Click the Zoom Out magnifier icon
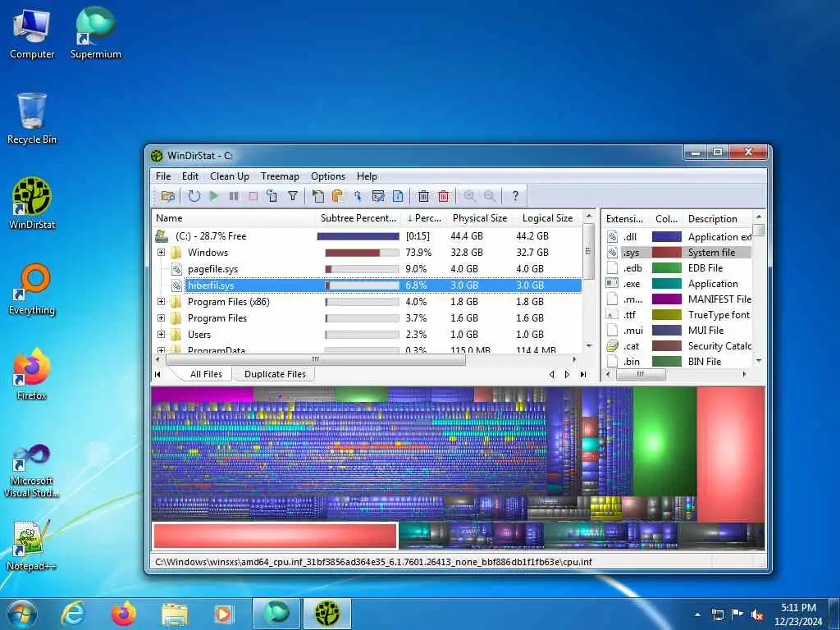 pos(489,196)
